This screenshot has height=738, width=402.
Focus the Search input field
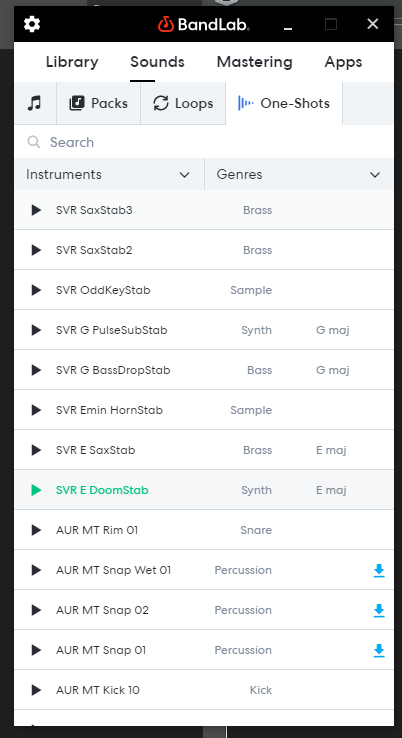pyautogui.click(x=204, y=142)
